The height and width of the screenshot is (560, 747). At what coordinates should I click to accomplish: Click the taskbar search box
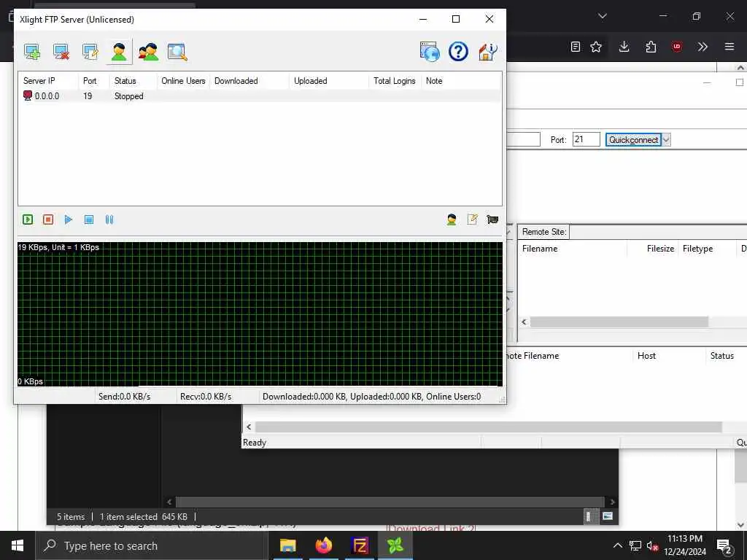[152, 545]
